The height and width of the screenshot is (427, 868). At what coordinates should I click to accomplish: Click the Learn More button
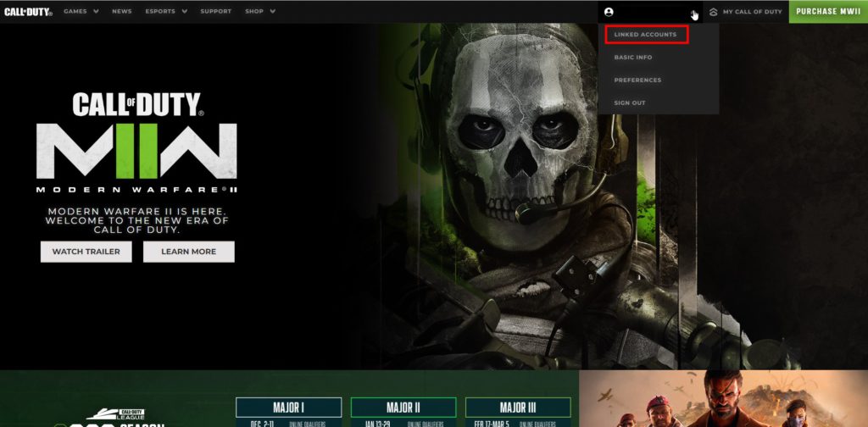188,252
